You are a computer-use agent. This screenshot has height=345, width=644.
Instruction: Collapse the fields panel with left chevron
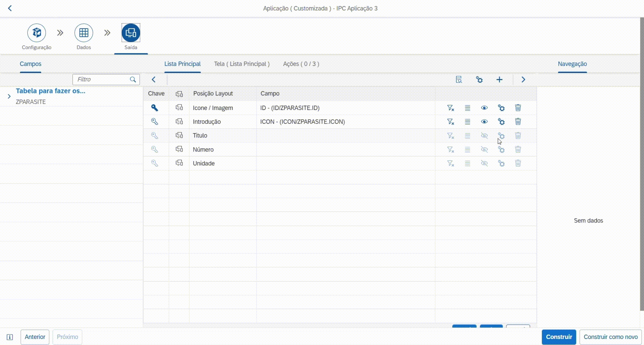pyautogui.click(x=154, y=80)
